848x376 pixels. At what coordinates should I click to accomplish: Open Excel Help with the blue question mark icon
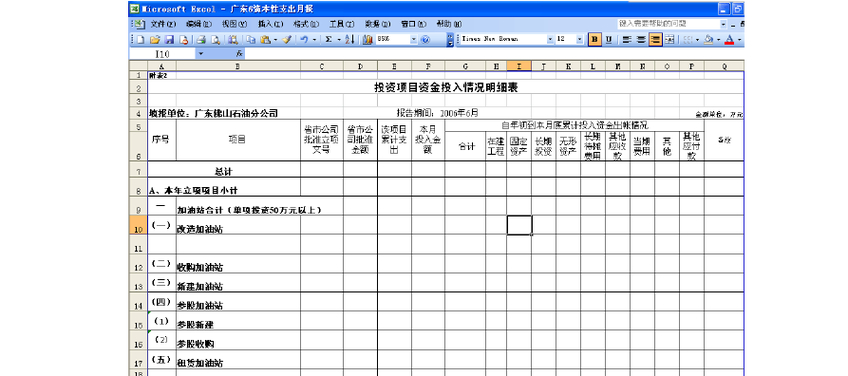click(425, 39)
